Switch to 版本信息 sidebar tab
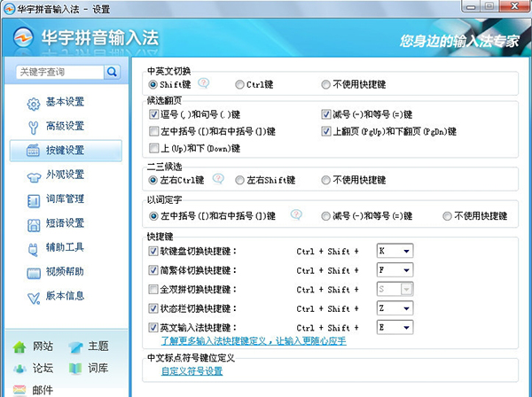 pos(64,296)
